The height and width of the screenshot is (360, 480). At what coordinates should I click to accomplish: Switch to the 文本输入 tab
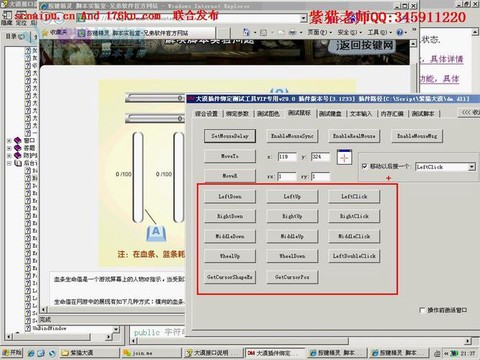click(x=361, y=114)
